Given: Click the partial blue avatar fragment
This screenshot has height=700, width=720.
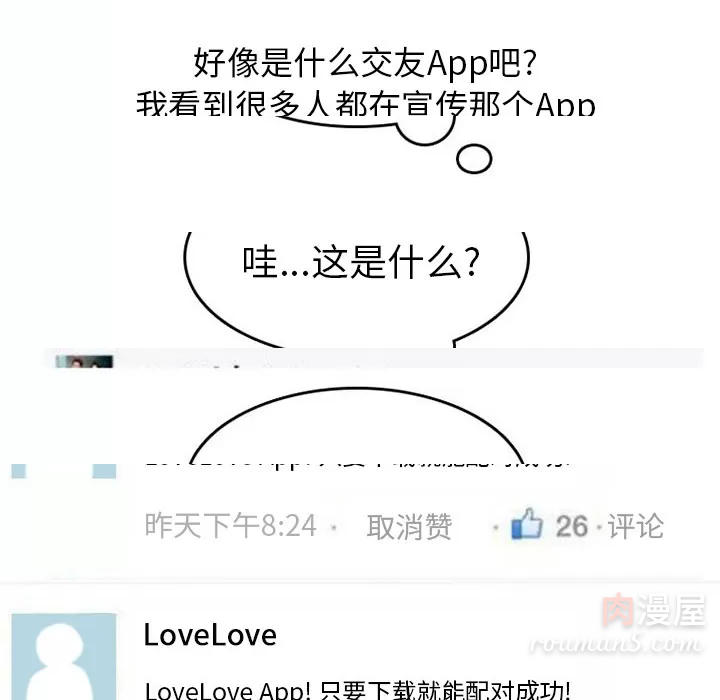Looking at the screenshot, I should point(64,471).
